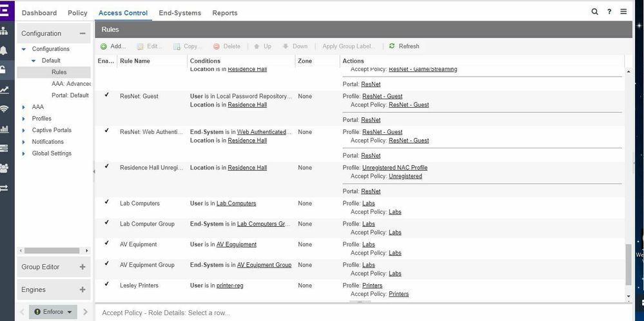Screen dimensions: 644x321
Task: Toggle enabled checkmark for Lesley Printers rule
Action: (x=106, y=284)
